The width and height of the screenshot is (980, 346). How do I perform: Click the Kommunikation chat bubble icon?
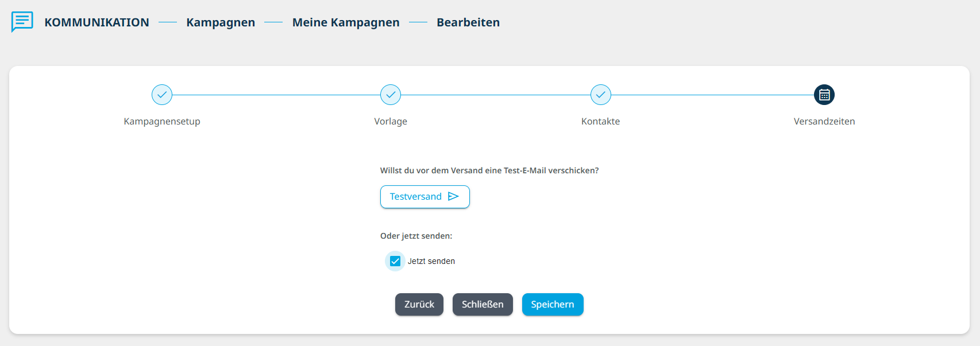(22, 22)
